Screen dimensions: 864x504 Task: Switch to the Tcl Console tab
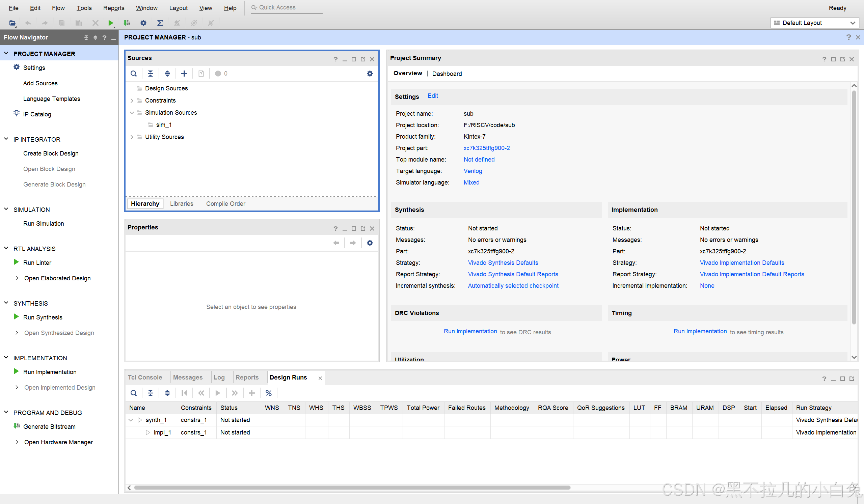[x=145, y=377]
